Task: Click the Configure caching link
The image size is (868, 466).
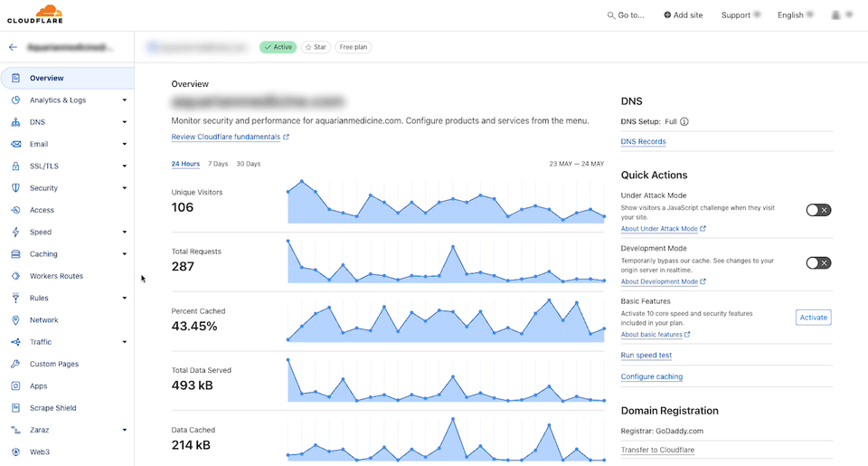Action: pyautogui.click(x=652, y=376)
